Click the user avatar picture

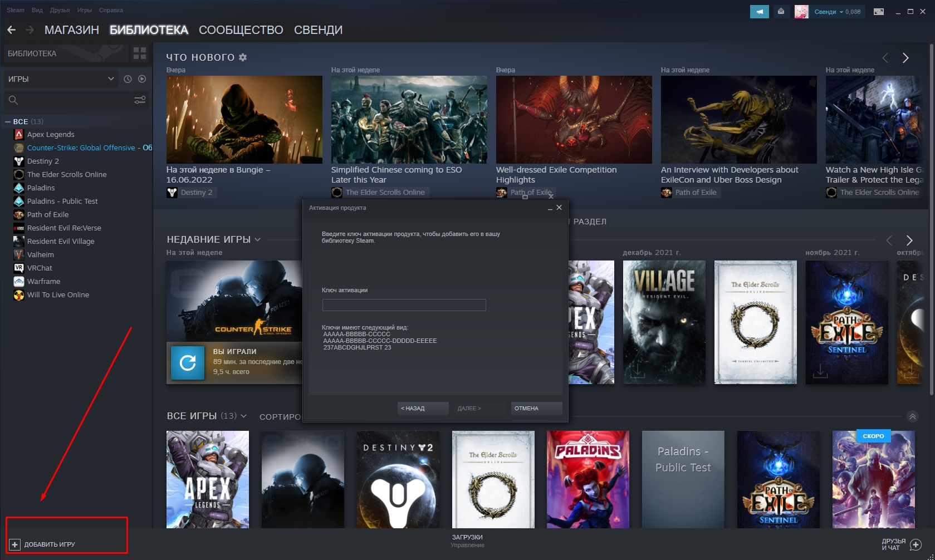[x=801, y=11]
